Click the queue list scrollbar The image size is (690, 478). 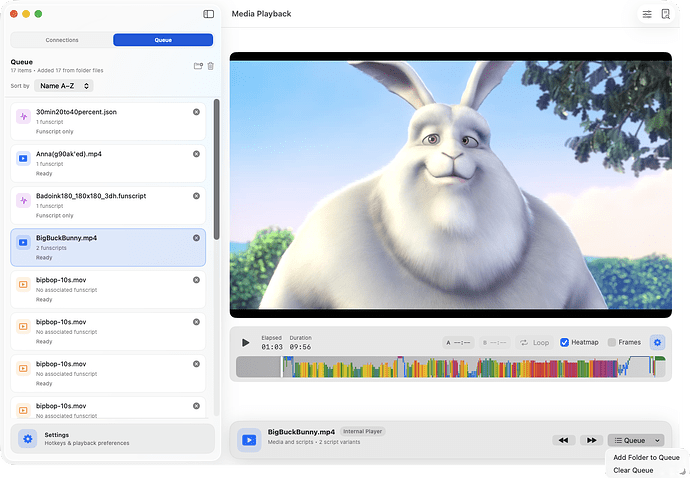216,169
